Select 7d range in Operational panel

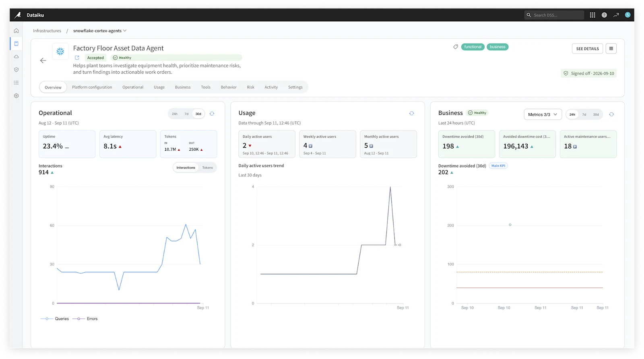coord(186,114)
